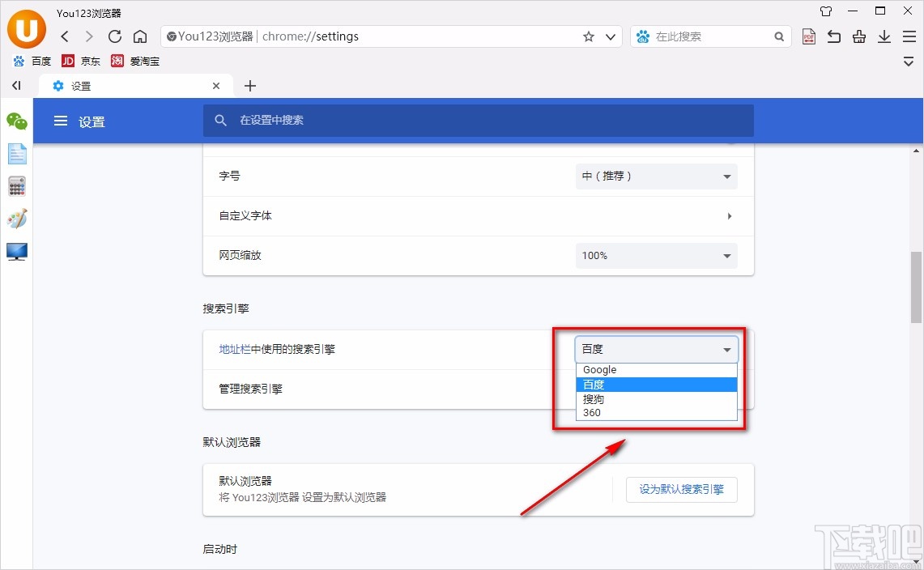Open the browser main menu icon

909,36
